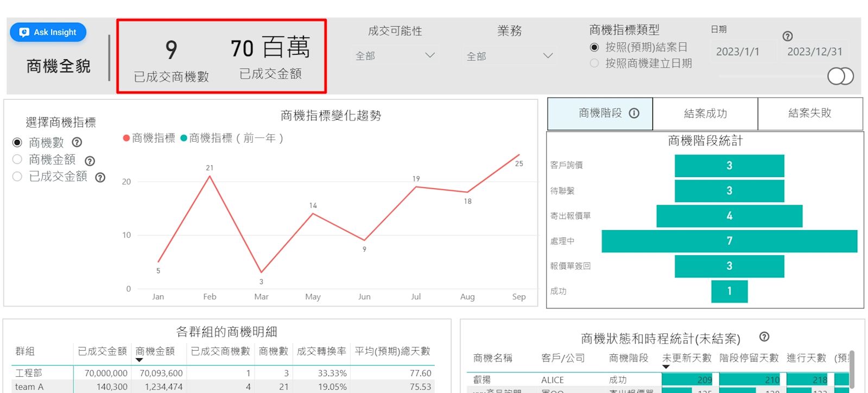This screenshot has width=868, height=393.
Task: Click help icon beside 已成交金額 option
Action: (x=100, y=178)
